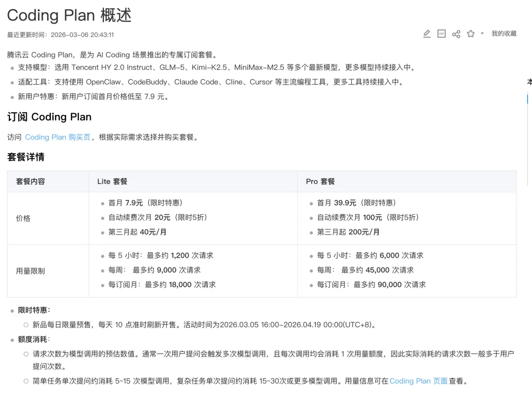The width and height of the screenshot is (532, 396).
Task: Click 每 5 小时 最多约 6,000 次请求
Action: coord(370,256)
